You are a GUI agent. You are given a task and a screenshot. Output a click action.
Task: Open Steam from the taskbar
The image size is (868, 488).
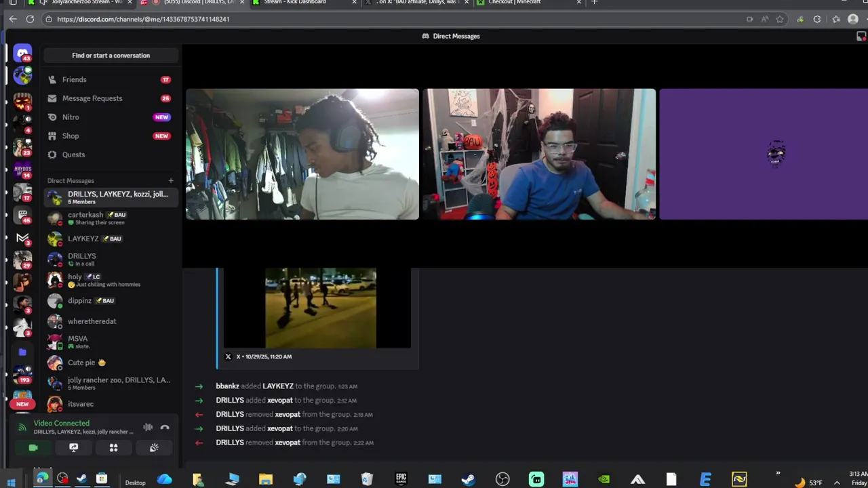tap(469, 480)
